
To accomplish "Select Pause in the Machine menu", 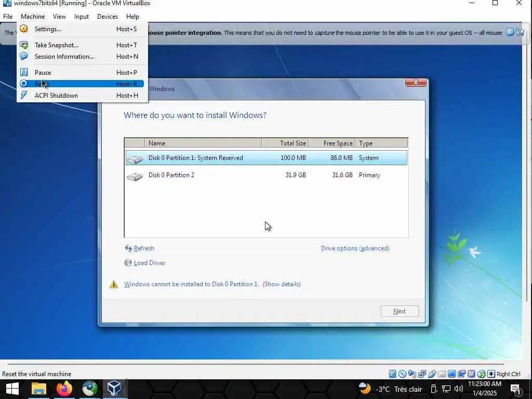I will 82,72.
